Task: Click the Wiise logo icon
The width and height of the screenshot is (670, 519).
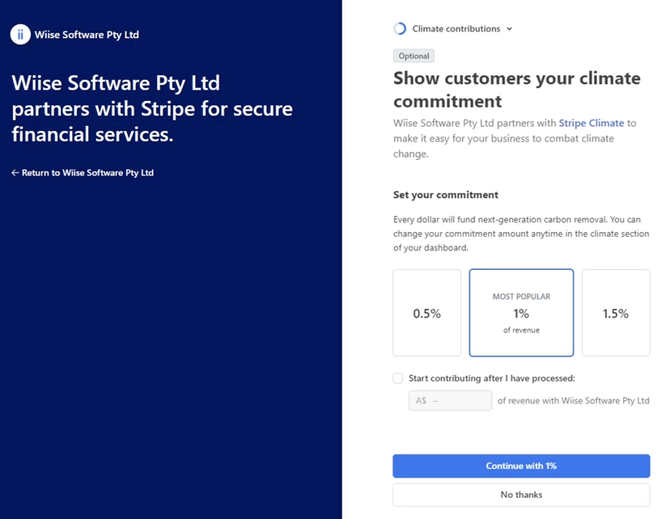Action: click(20, 34)
